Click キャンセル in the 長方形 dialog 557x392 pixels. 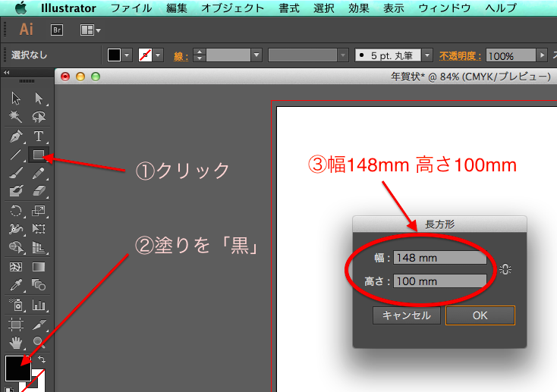(407, 315)
